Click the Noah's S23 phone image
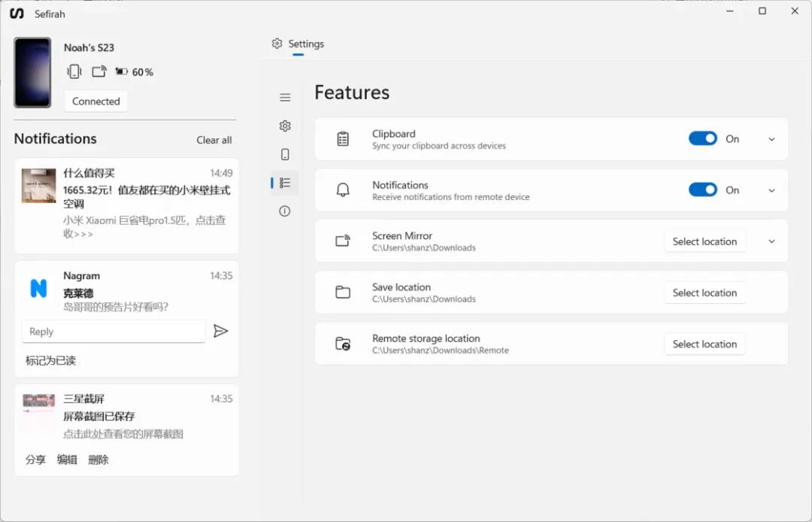 [32, 72]
